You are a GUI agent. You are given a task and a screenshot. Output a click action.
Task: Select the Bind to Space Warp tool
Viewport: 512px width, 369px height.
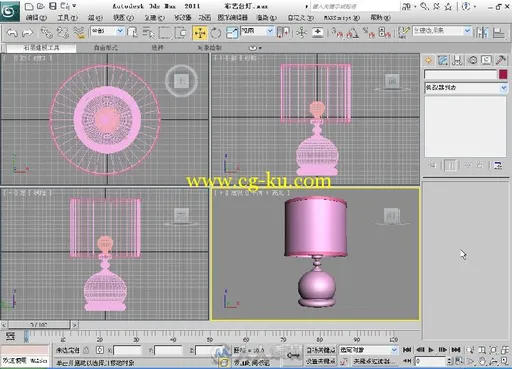[x=79, y=32]
